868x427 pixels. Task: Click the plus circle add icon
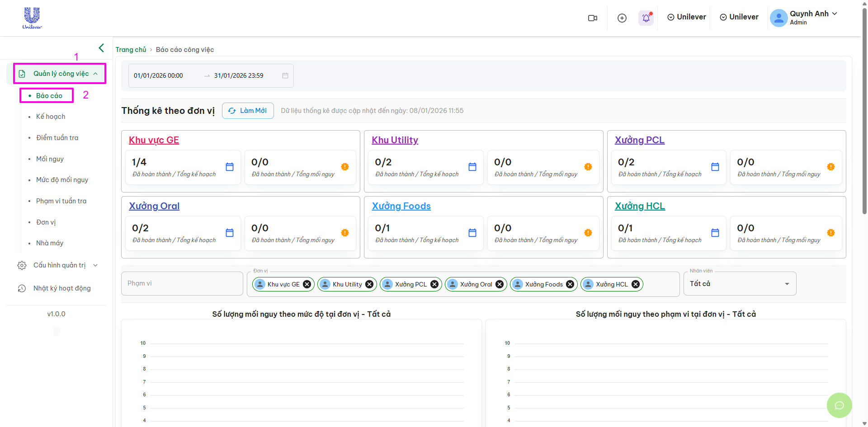[622, 18]
